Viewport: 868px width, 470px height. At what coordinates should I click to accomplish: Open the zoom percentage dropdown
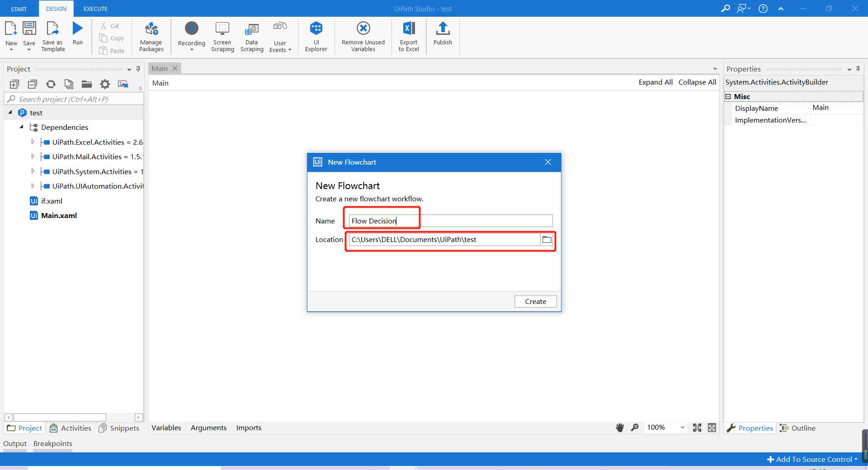tap(682, 427)
